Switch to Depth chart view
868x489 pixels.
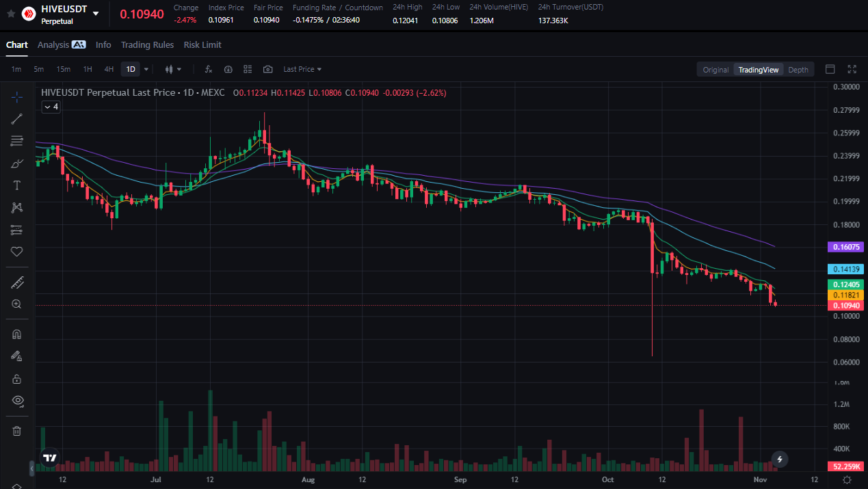[x=798, y=69]
